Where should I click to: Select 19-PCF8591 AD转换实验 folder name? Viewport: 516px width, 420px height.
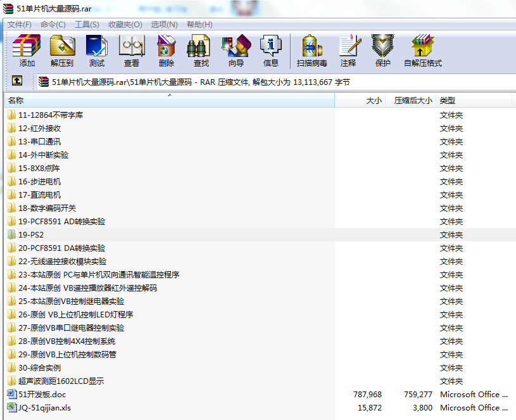coord(62,221)
